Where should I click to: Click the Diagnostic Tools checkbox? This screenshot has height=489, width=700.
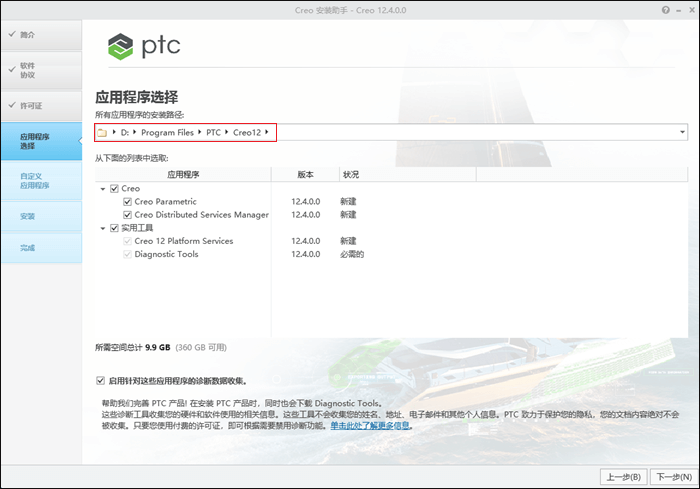[x=127, y=254]
